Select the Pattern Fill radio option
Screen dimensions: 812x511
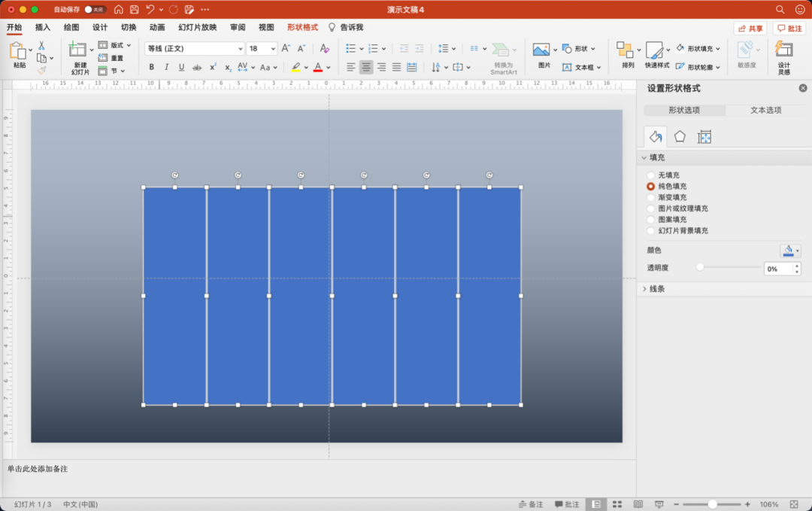click(651, 220)
